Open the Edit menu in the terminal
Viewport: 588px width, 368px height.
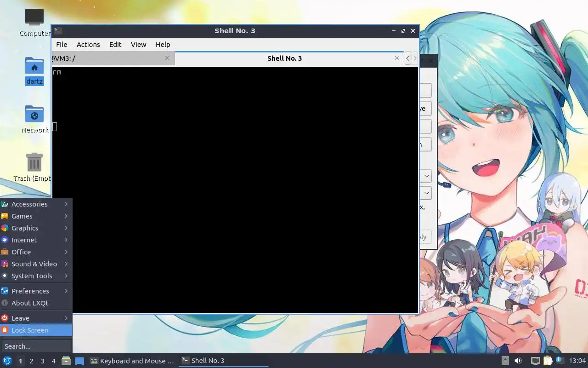[x=115, y=45]
